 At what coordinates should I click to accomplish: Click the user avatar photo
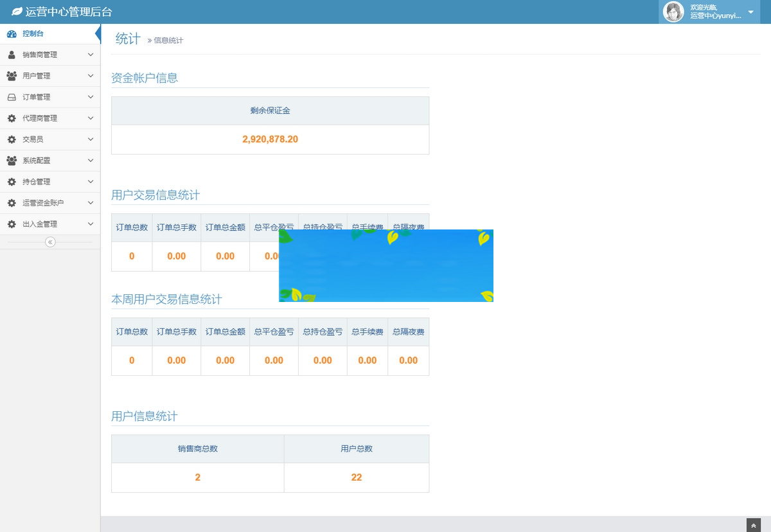673,12
